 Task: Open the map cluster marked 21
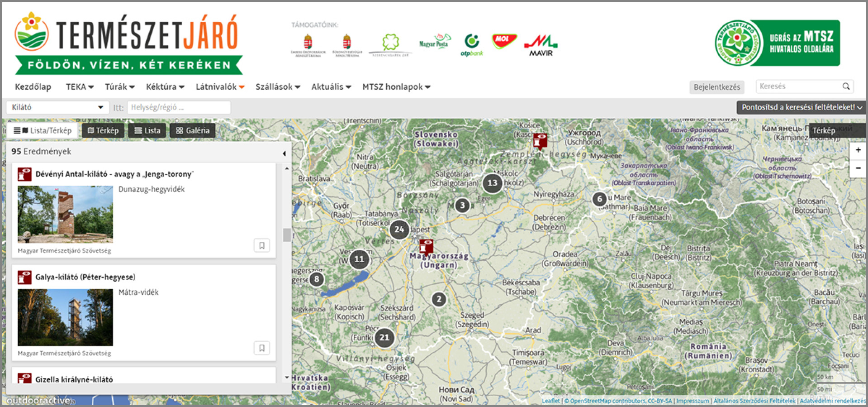coord(384,337)
